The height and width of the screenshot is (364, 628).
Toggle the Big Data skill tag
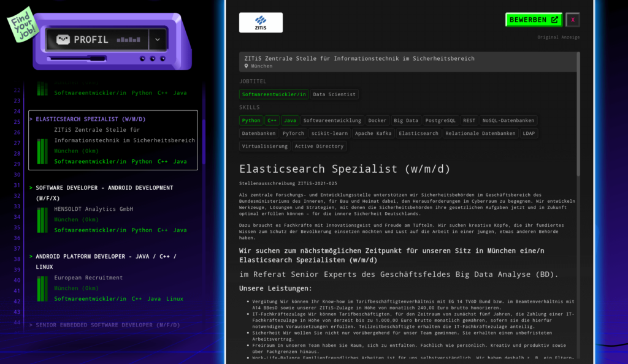pos(406,120)
